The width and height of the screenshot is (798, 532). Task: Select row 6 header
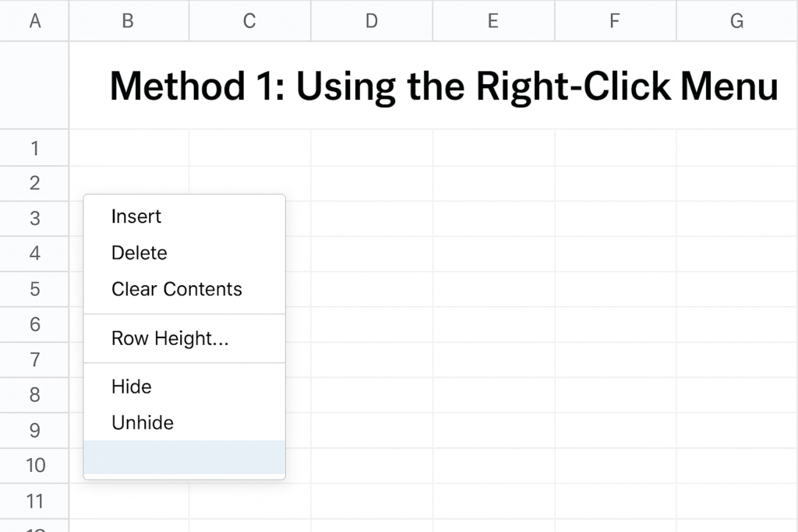click(x=34, y=325)
